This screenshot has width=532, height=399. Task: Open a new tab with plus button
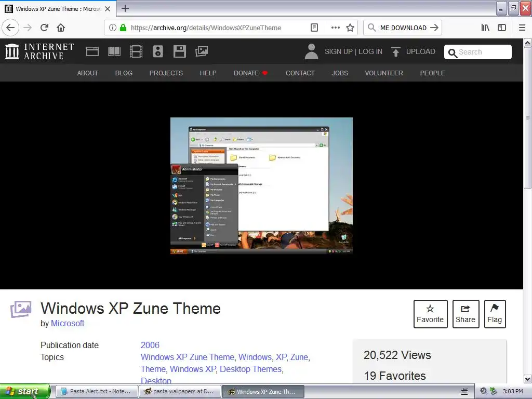point(125,8)
